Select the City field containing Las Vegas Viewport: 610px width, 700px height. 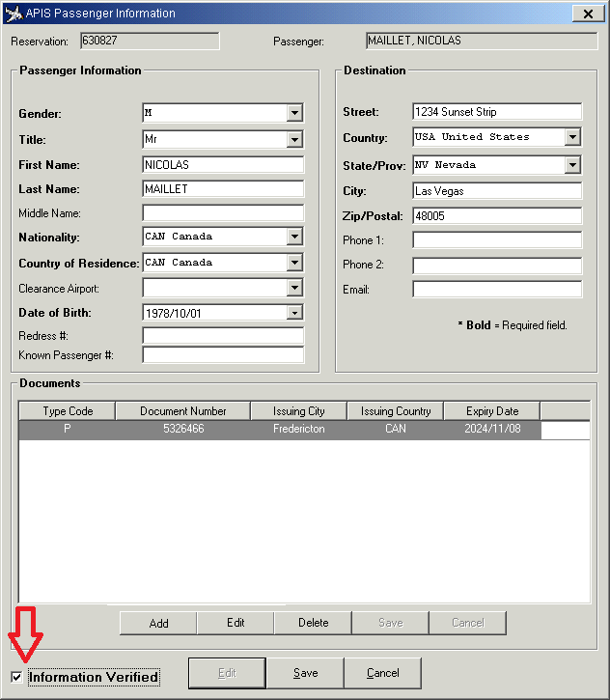(x=497, y=191)
